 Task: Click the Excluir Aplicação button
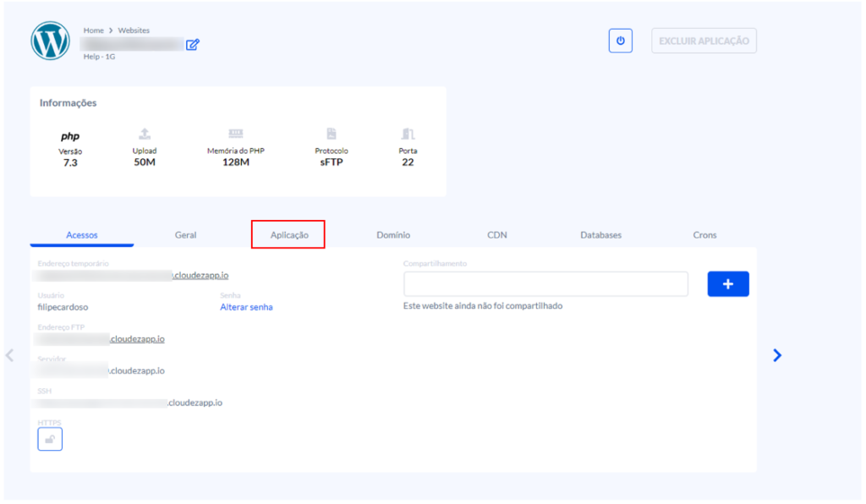click(704, 41)
